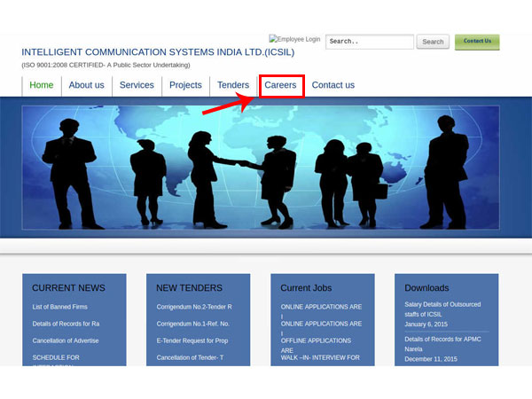532x399 pixels.
Task: Open the ICSIL site title link
Action: (158, 52)
